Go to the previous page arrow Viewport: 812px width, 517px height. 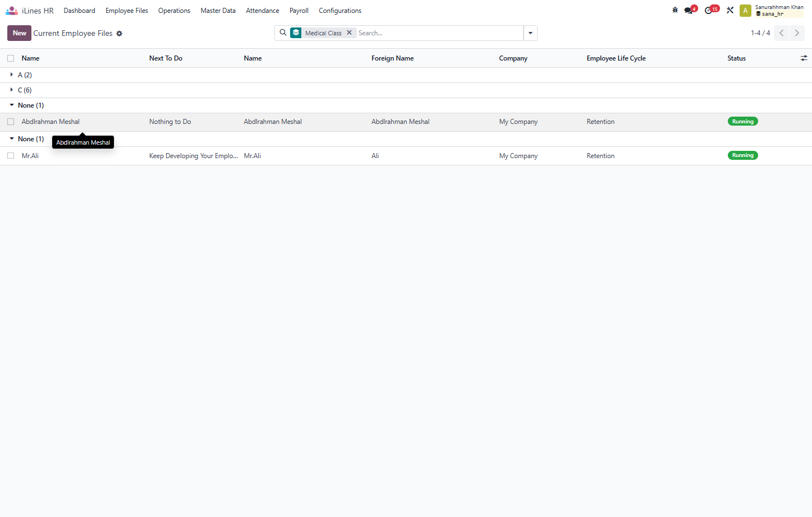pos(781,33)
